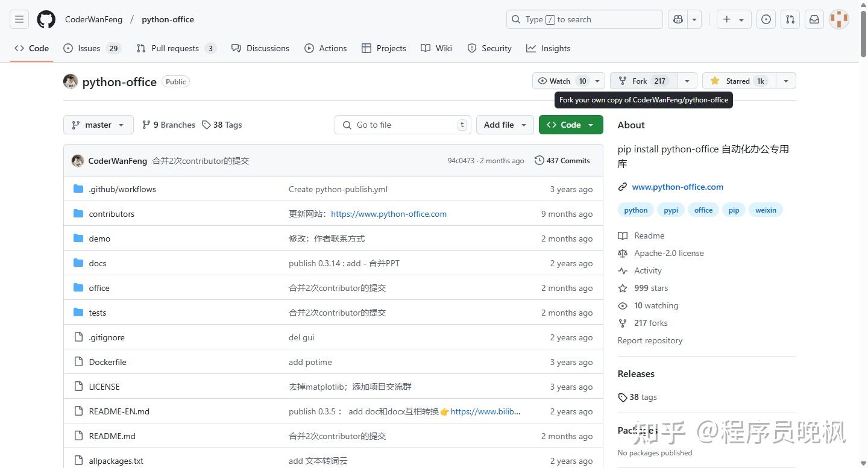Open notifications from the inbox icon

click(x=814, y=19)
